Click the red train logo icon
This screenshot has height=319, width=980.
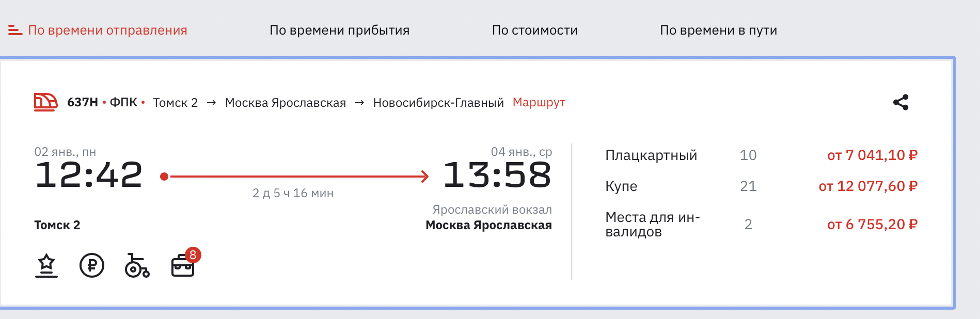tap(45, 102)
